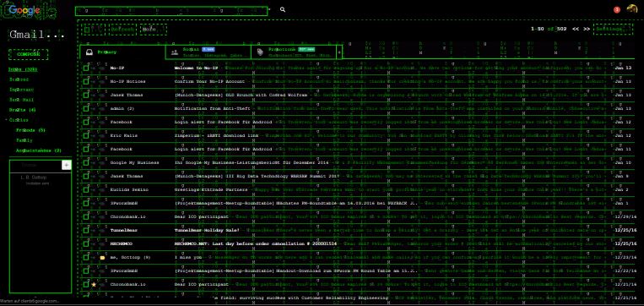The height and width of the screenshot is (306, 644).
Task: Switch to the Social tab
Action: pyautogui.click(x=208, y=52)
